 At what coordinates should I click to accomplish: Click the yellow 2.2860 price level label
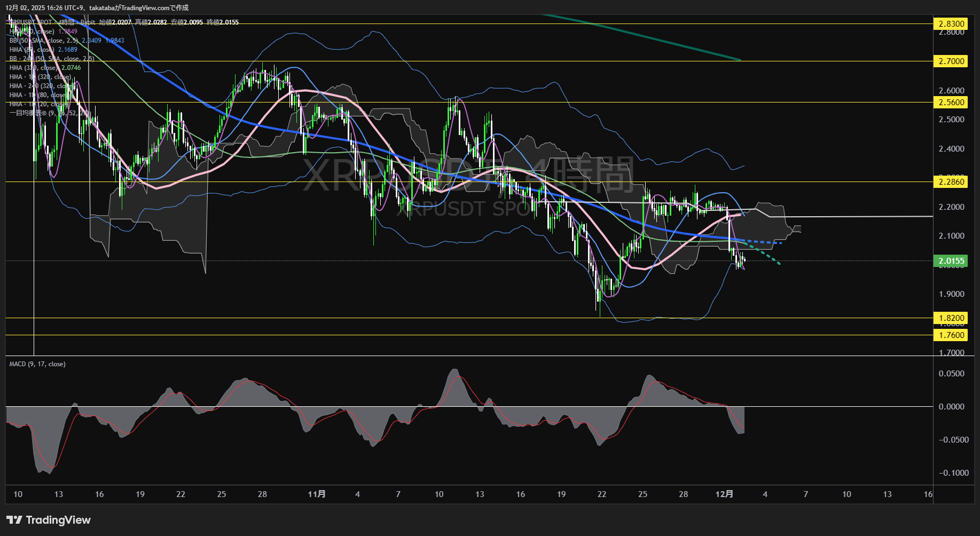pos(951,182)
